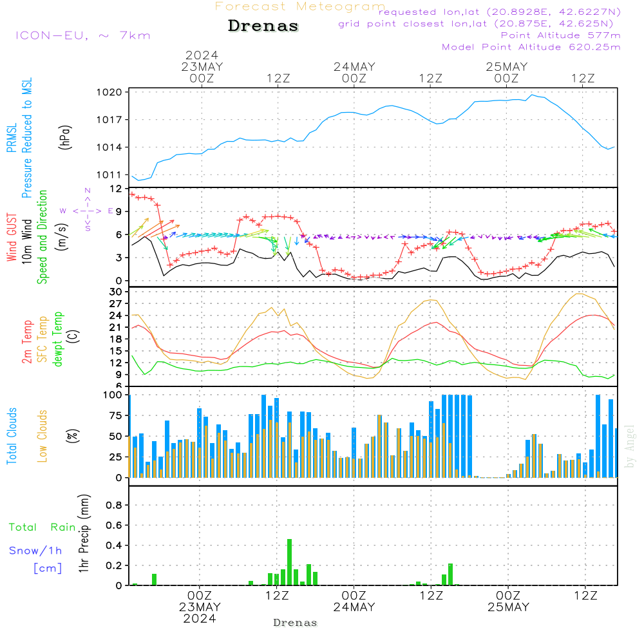Viewport: 644px width, 644px height.
Task: Click the orange "SFC Temp" label
Action: tap(42, 339)
